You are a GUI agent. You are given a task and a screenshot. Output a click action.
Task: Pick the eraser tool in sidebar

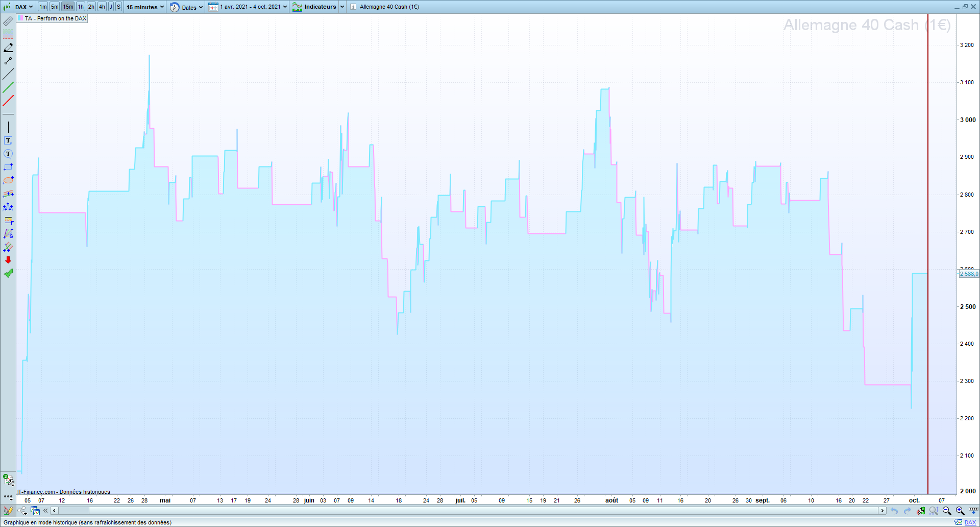coord(8,47)
